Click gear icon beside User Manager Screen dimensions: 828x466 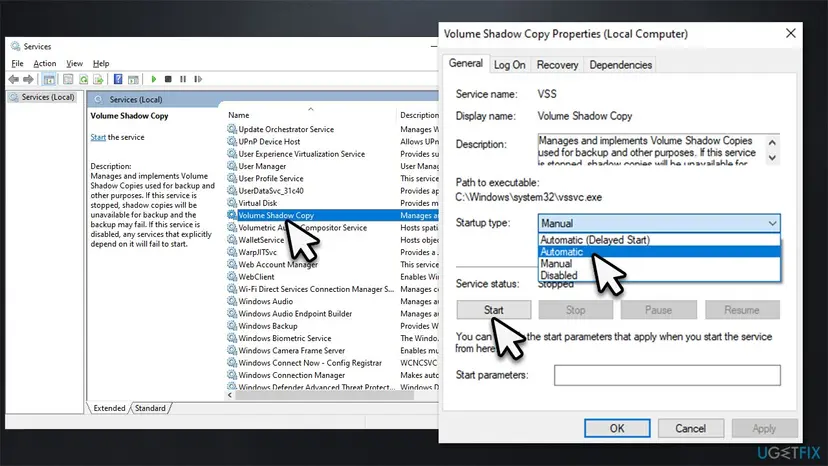tap(232, 166)
